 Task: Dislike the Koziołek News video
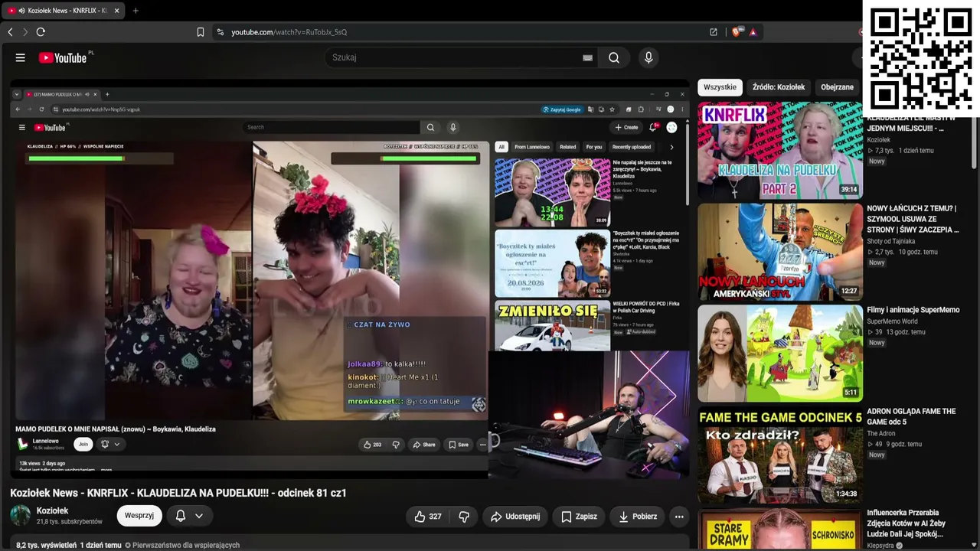(x=464, y=517)
